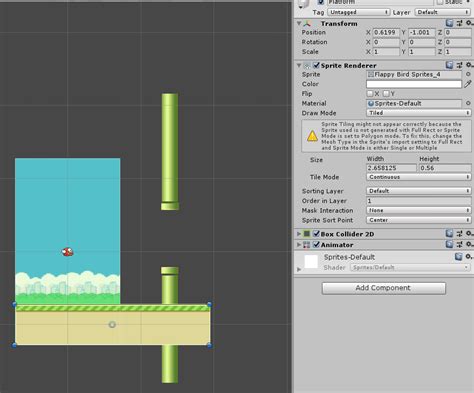The image size is (474, 393).
Task: Disable the Animator component checkbox
Action: [x=316, y=245]
